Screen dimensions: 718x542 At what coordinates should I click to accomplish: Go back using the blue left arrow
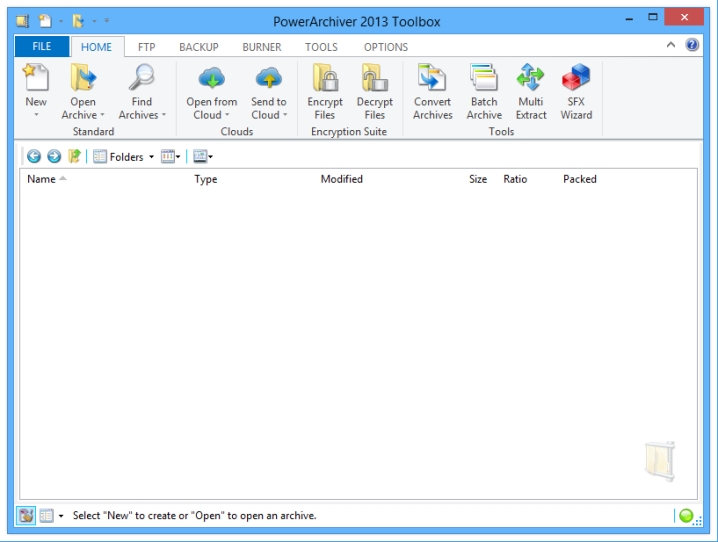(x=34, y=157)
